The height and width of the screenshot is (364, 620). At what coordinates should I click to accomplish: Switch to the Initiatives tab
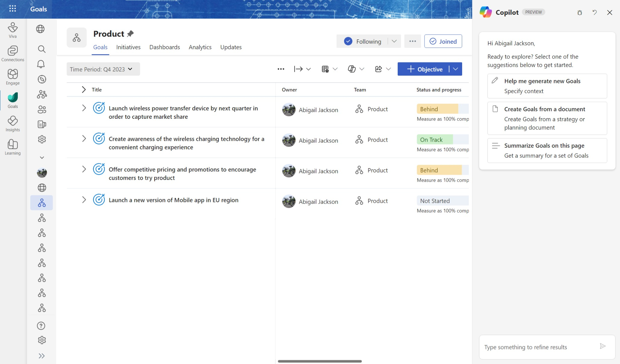click(128, 47)
